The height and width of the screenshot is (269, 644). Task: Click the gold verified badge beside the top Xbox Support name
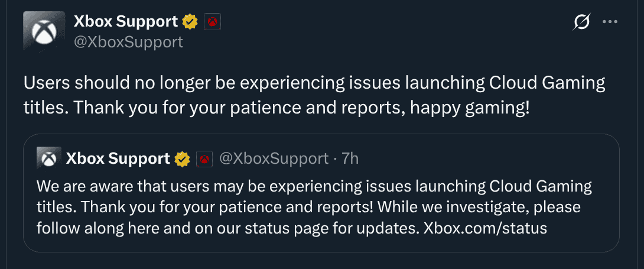pyautogui.click(x=189, y=22)
